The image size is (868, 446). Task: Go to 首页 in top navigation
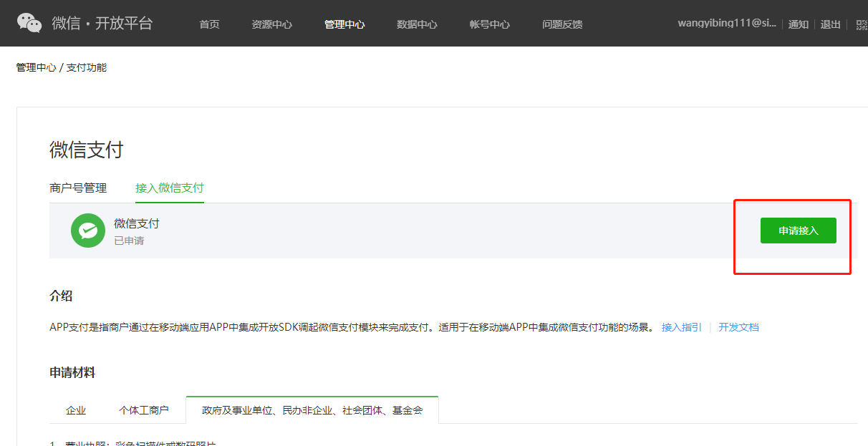click(209, 24)
